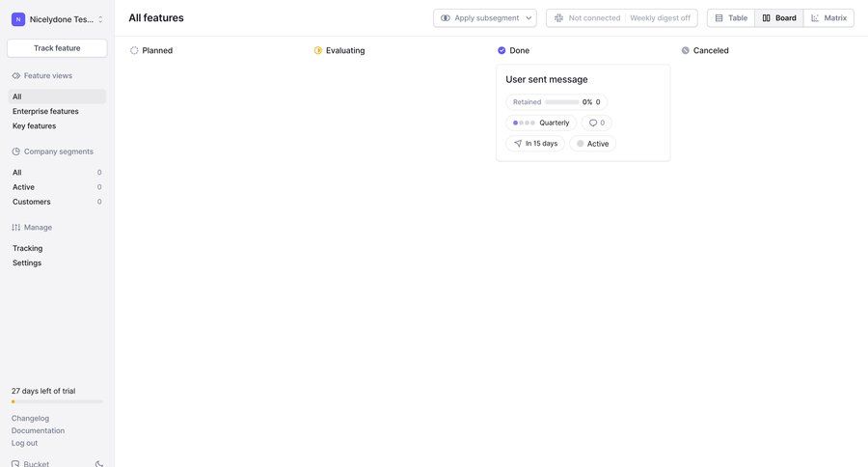Click the Retained 0% progress bar

pyautogui.click(x=562, y=102)
